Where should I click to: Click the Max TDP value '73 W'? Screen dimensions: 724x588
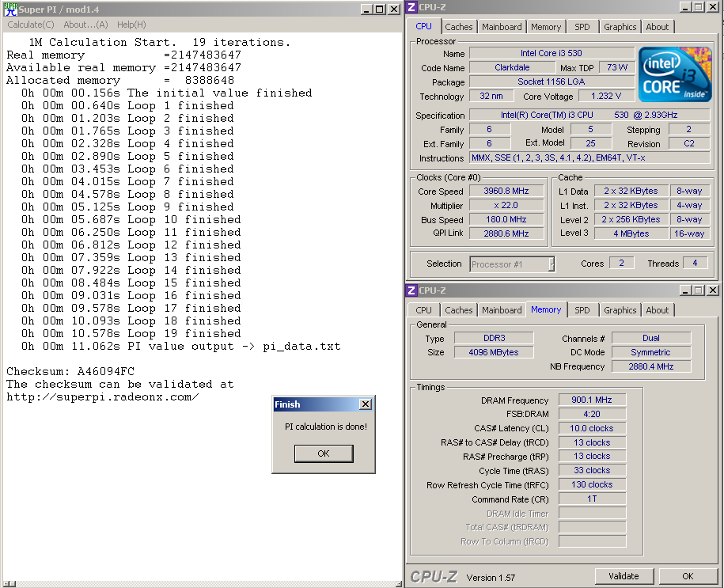coord(617,67)
